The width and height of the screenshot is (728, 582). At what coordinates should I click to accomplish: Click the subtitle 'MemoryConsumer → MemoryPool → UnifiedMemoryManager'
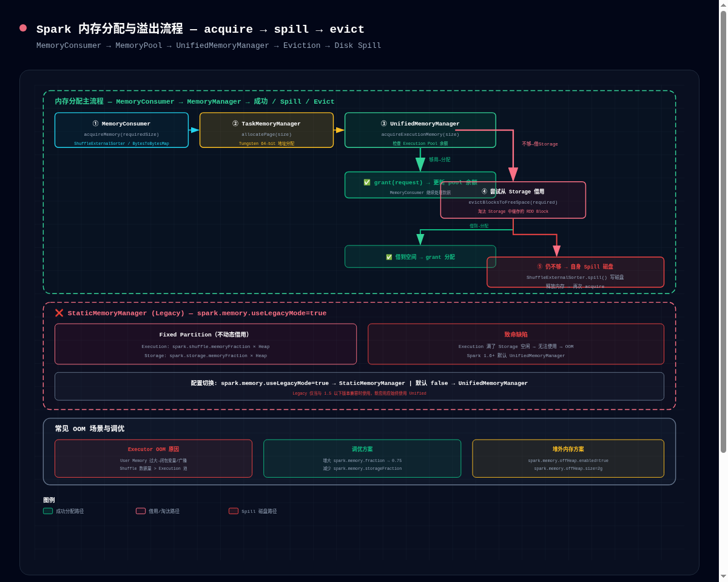(x=153, y=45)
